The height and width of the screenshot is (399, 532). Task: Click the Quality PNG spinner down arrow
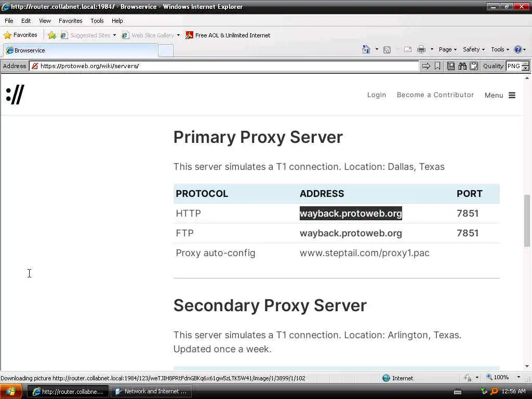point(525,68)
